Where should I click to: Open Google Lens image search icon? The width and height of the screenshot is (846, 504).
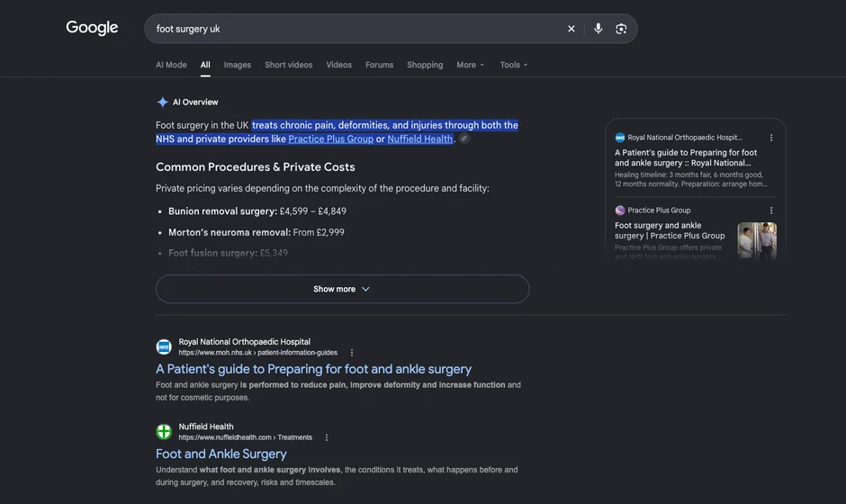pyautogui.click(x=621, y=29)
